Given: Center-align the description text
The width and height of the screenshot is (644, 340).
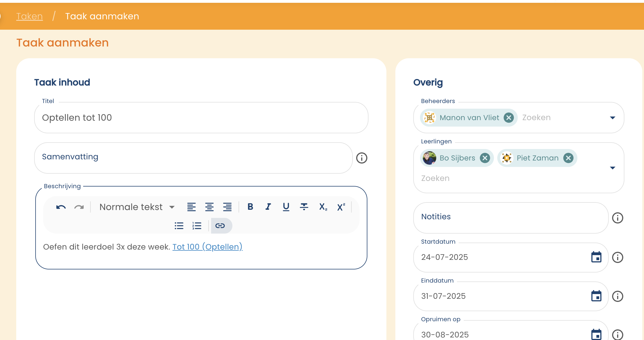Looking at the screenshot, I should (x=209, y=207).
